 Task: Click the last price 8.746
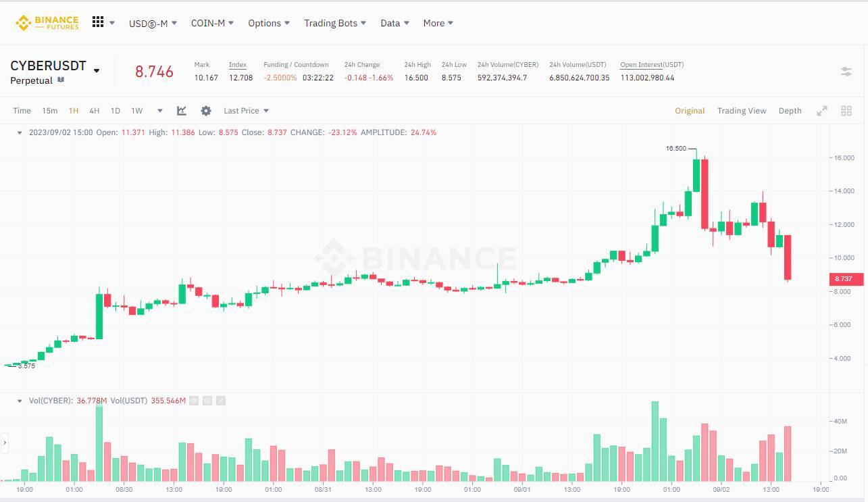coord(154,72)
